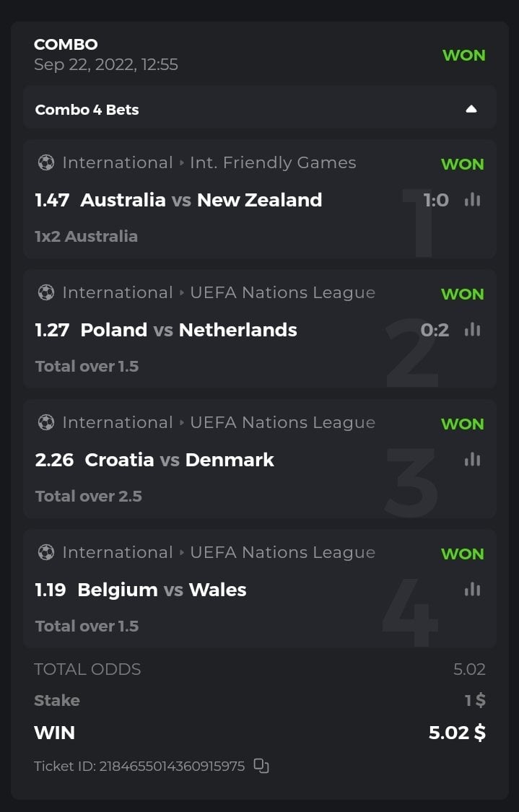Select UEFA Nations League label above Poland match
Image resolution: width=519 pixels, height=812 pixels.
pos(282,292)
